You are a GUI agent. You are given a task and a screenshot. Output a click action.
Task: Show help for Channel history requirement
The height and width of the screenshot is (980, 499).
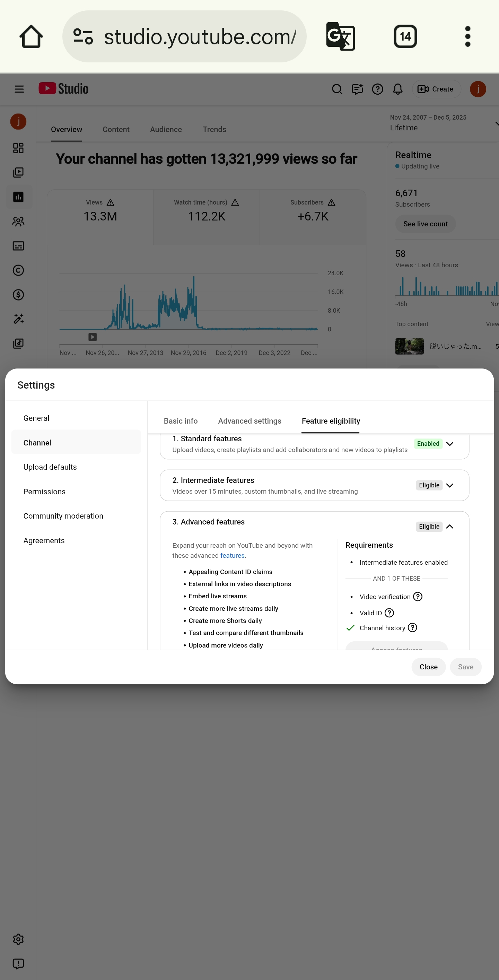tap(412, 628)
